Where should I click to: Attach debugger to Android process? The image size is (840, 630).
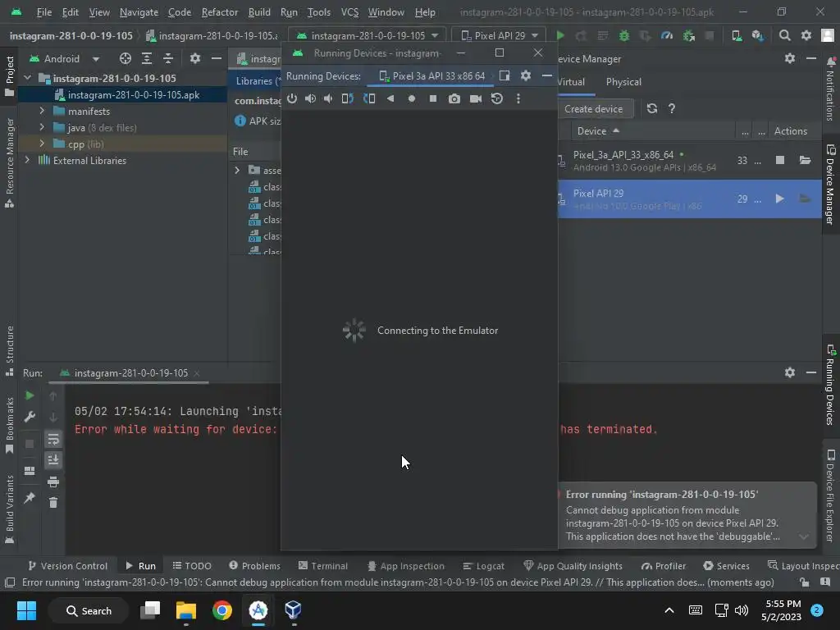coord(688,35)
